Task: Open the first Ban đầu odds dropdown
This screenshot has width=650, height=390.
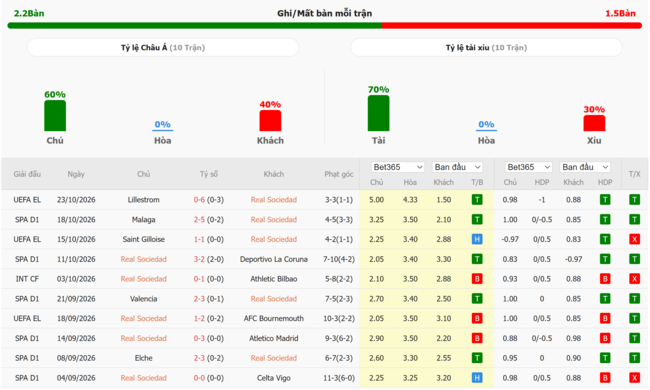Action: tap(458, 167)
